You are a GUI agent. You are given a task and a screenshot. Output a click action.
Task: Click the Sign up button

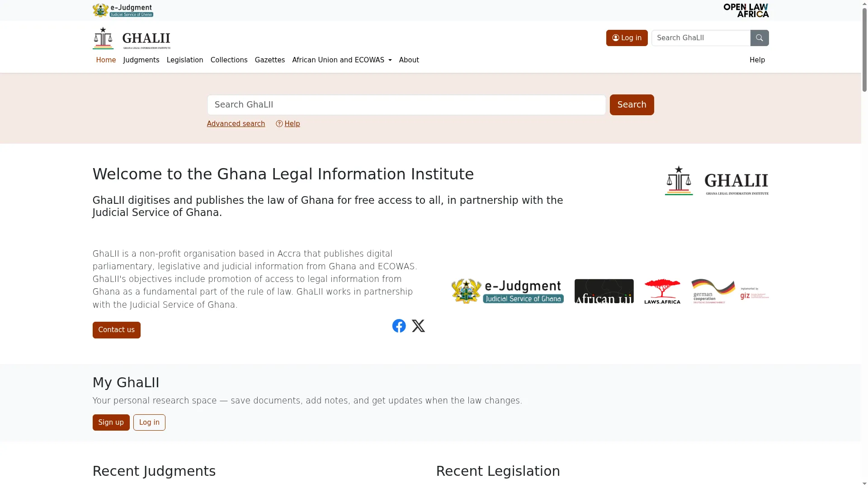pyautogui.click(x=111, y=422)
